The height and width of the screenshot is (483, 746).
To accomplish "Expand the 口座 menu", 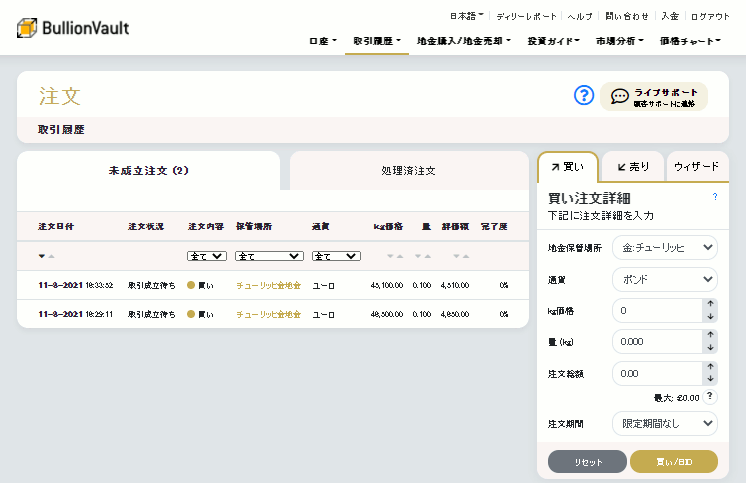I will click(323, 41).
